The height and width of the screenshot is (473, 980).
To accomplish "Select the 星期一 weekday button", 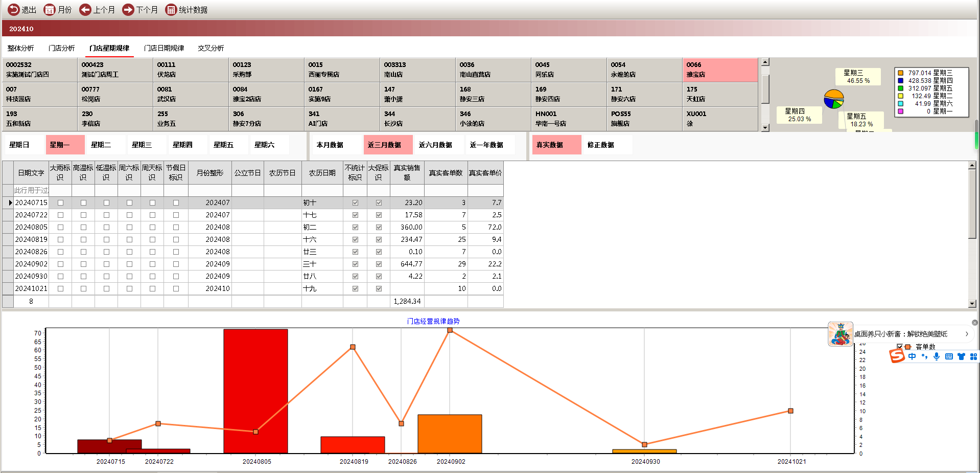I will (x=65, y=145).
